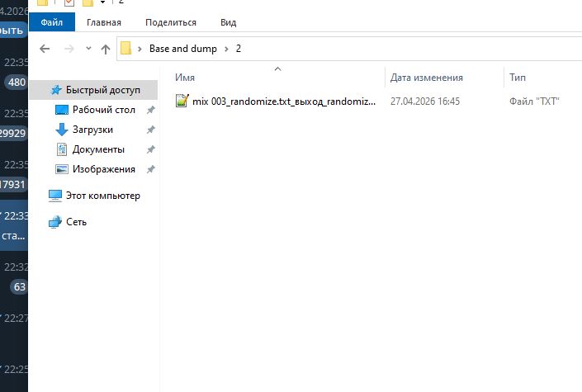The width and height of the screenshot is (582, 392).
Task: Select Сеть in navigation pane
Action: [76, 222]
